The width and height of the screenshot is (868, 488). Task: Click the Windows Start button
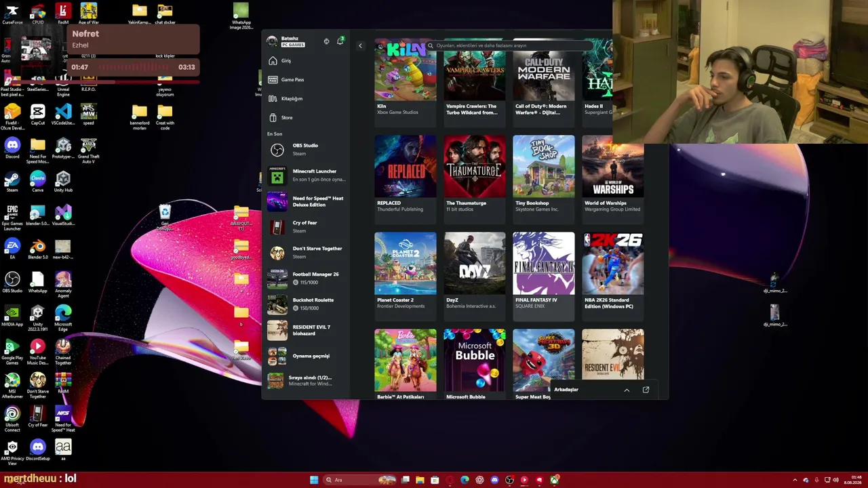(x=314, y=480)
